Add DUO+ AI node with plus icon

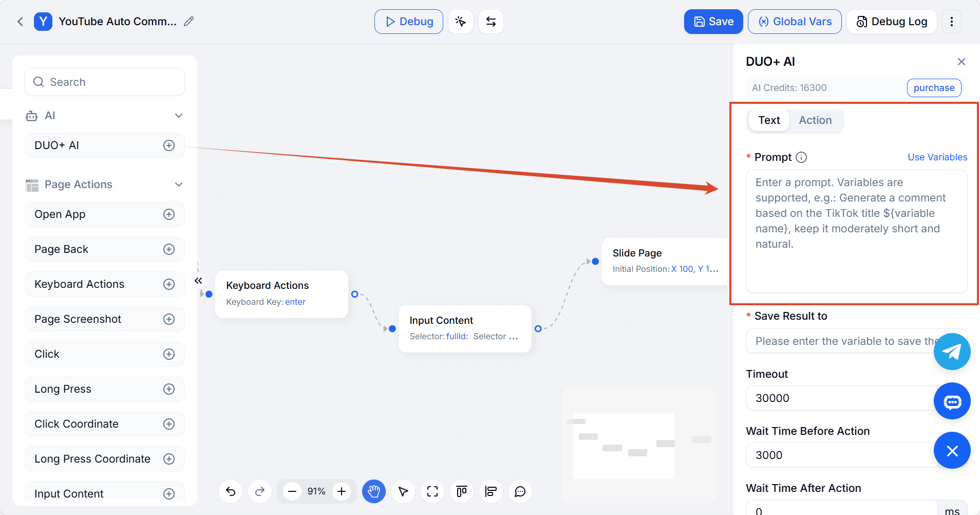(x=169, y=145)
